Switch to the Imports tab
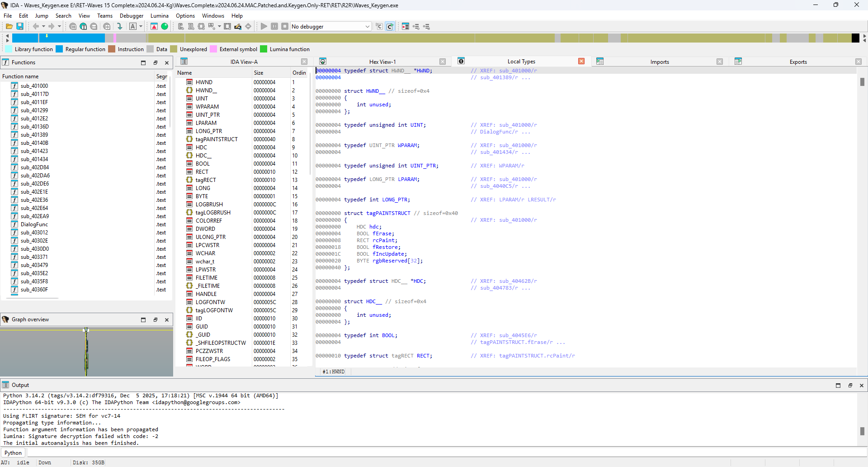868x467 pixels. (659, 62)
